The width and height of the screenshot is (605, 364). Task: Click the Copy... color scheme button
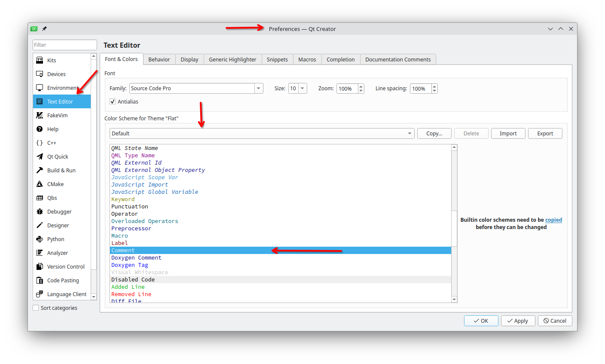coord(434,133)
